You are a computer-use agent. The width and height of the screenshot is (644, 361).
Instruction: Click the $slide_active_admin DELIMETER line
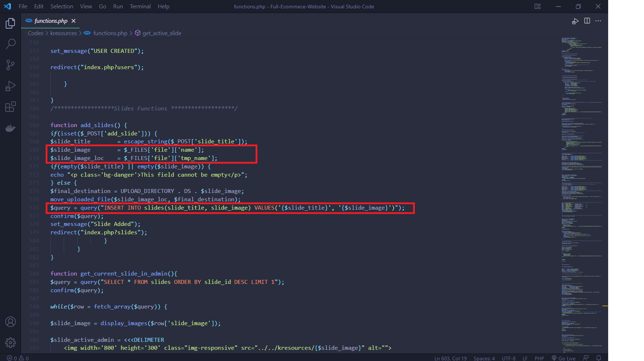click(x=107, y=340)
